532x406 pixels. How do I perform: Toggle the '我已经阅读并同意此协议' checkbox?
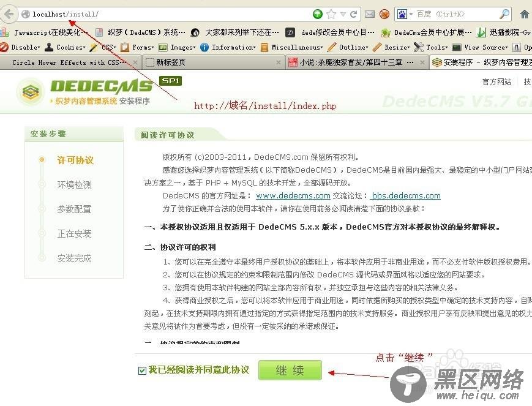point(142,370)
